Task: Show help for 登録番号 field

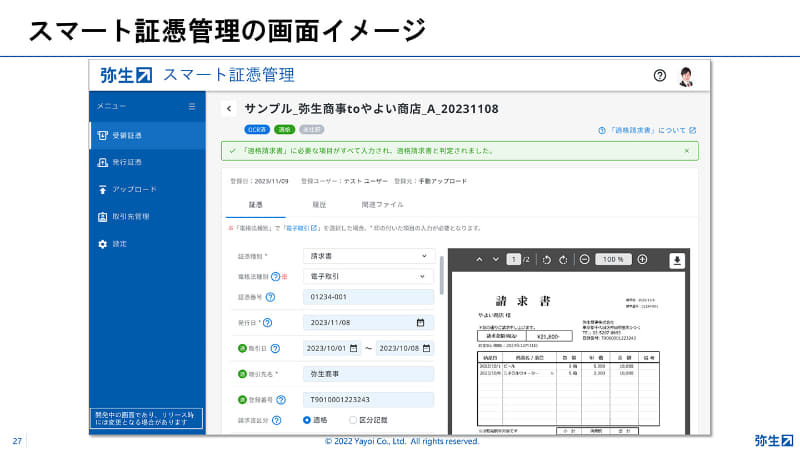Action: click(281, 399)
